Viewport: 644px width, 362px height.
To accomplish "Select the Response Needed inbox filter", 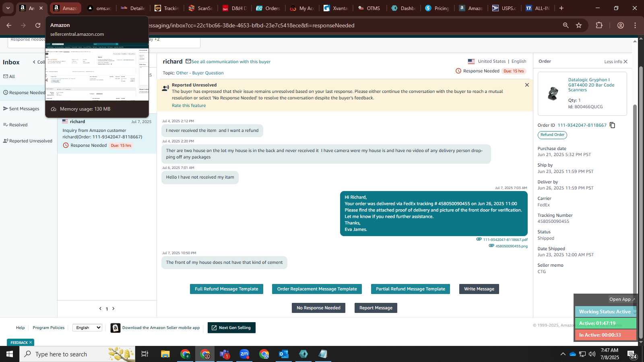I will click(24, 93).
